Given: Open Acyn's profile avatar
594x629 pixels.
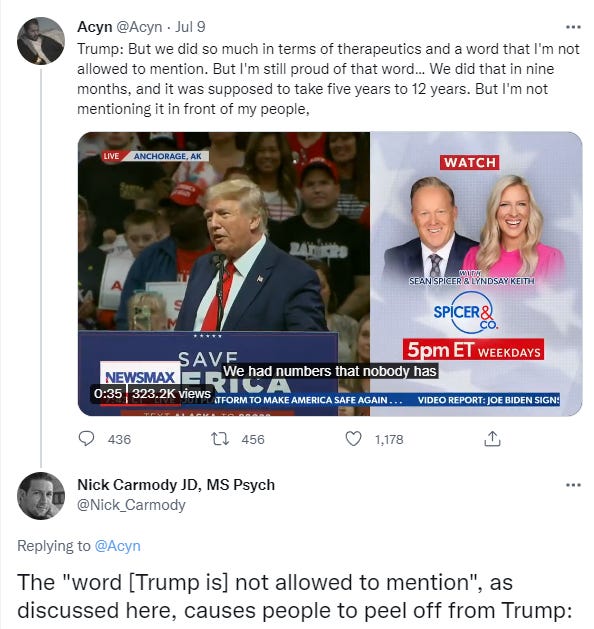Looking at the screenshot, I should pyautogui.click(x=41, y=41).
